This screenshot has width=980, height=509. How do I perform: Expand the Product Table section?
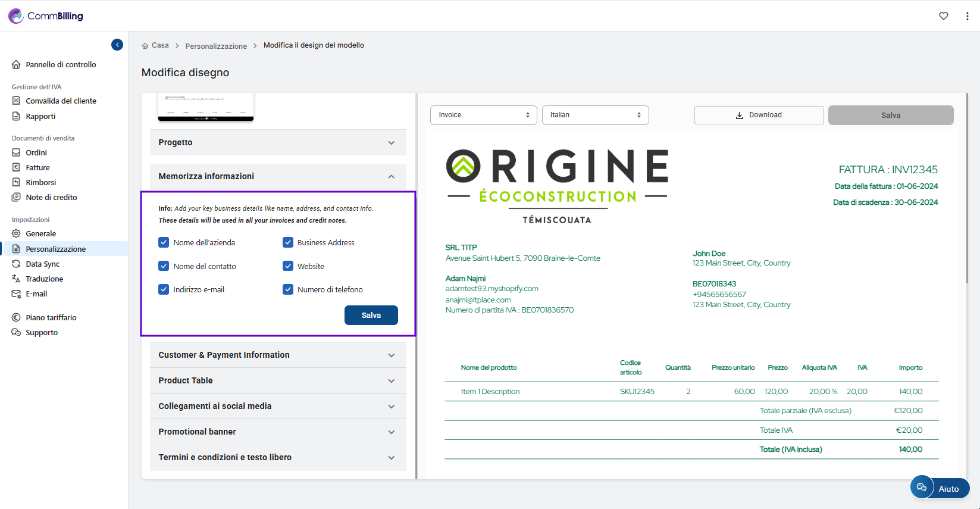[x=278, y=380]
